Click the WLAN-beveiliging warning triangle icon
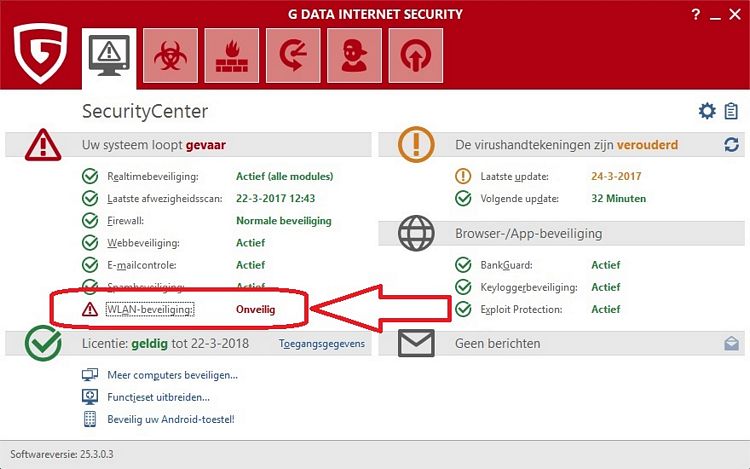 coord(90,310)
